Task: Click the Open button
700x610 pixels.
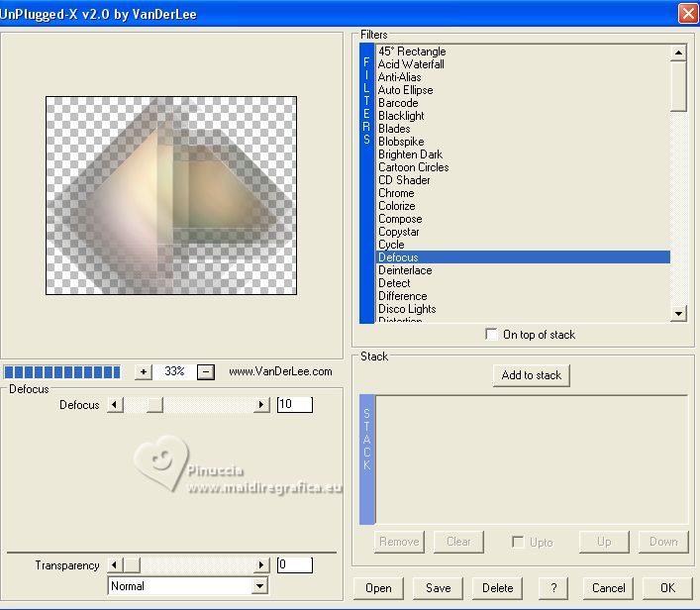Action: point(378,587)
